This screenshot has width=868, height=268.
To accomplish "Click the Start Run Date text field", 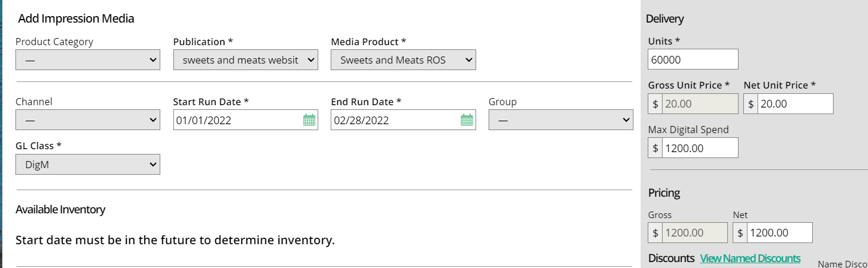I will click(x=237, y=120).
